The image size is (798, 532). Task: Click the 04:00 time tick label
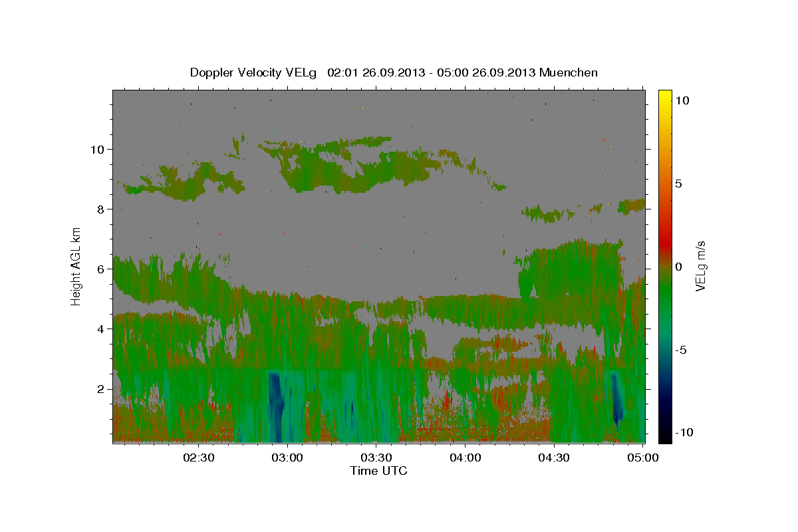[x=465, y=458]
